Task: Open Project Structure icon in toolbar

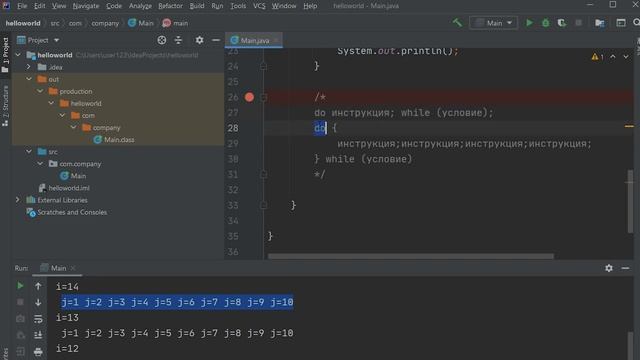Action: pyautogui.click(x=599, y=23)
